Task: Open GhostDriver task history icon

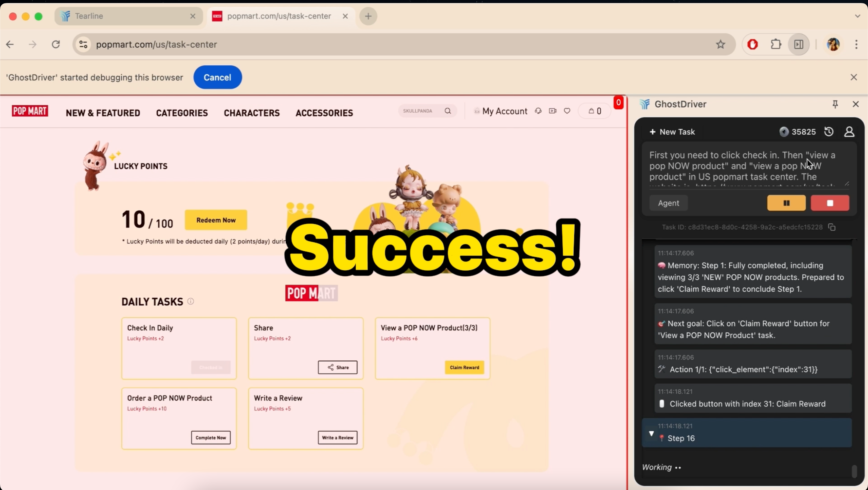Action: (829, 132)
